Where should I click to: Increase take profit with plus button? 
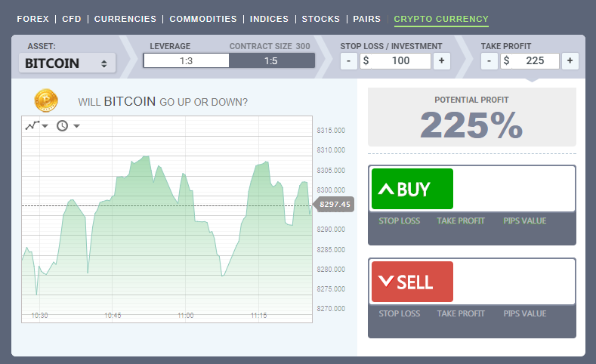570,61
